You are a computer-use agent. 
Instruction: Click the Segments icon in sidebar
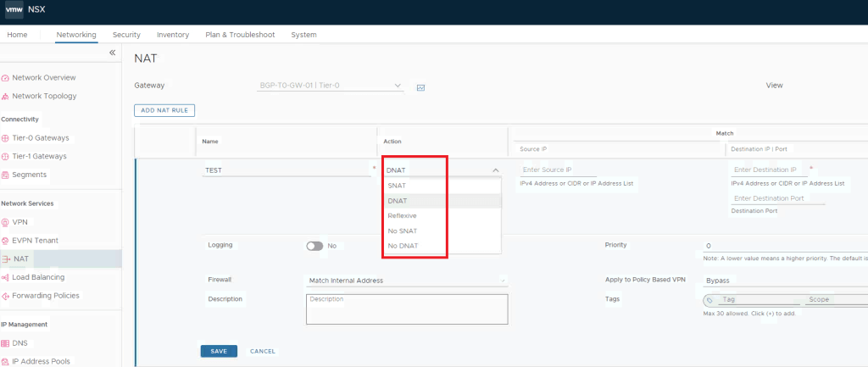6,175
